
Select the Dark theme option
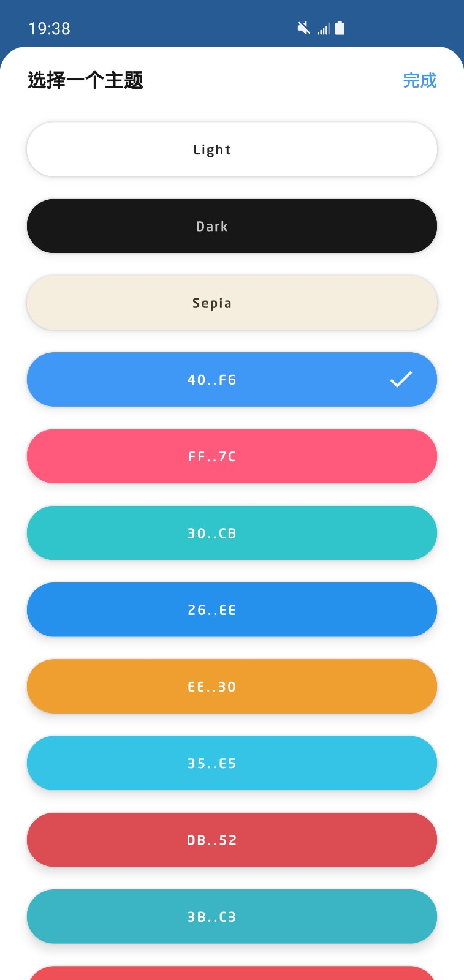coord(232,226)
